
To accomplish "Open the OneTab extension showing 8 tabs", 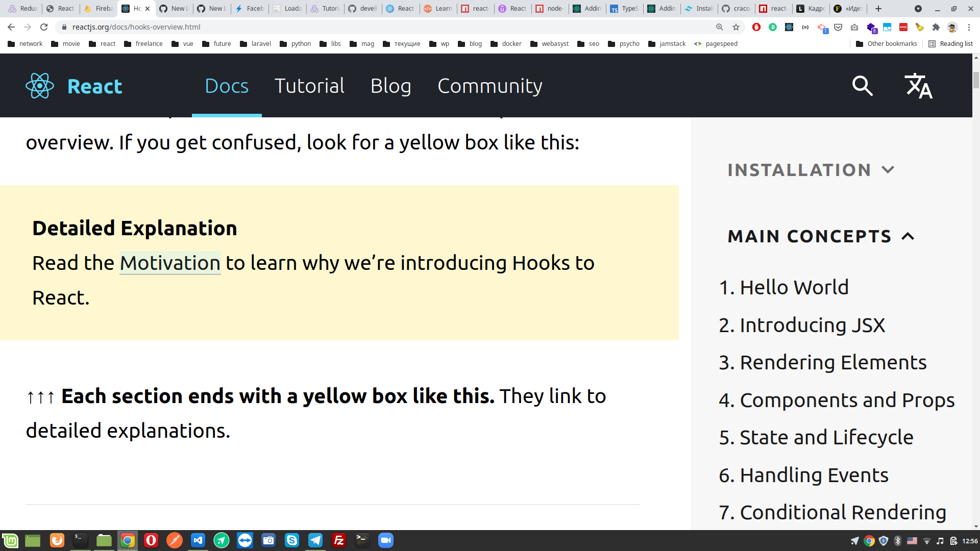I will pyautogui.click(x=870, y=27).
